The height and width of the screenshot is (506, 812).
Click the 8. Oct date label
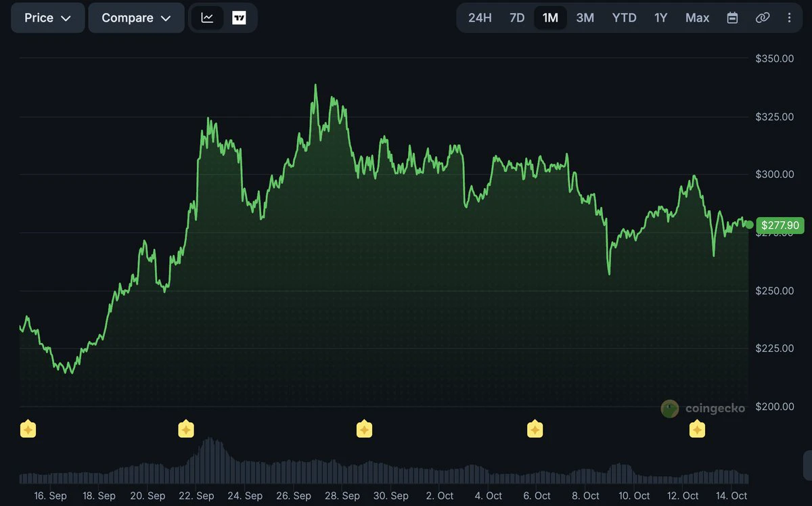(x=586, y=496)
